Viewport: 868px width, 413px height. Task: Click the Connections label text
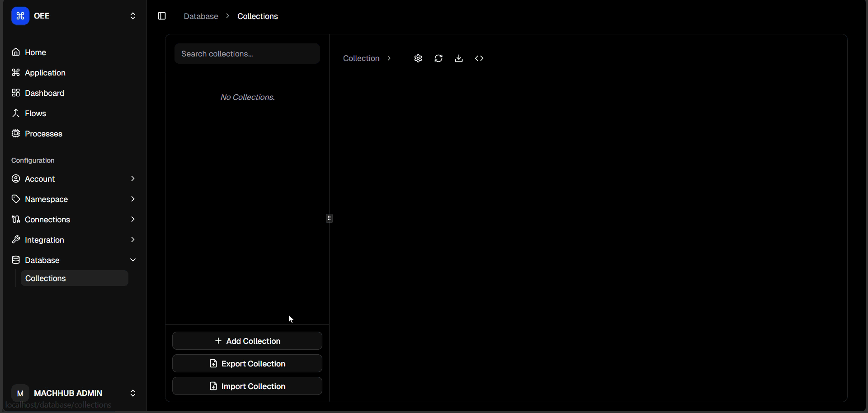pos(47,220)
